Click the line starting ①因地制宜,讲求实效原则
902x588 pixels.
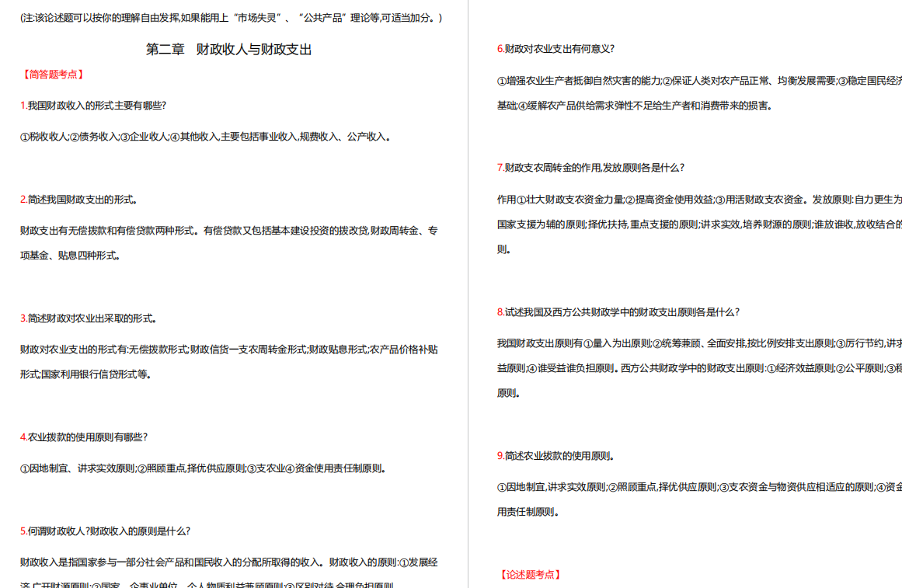[699, 487]
